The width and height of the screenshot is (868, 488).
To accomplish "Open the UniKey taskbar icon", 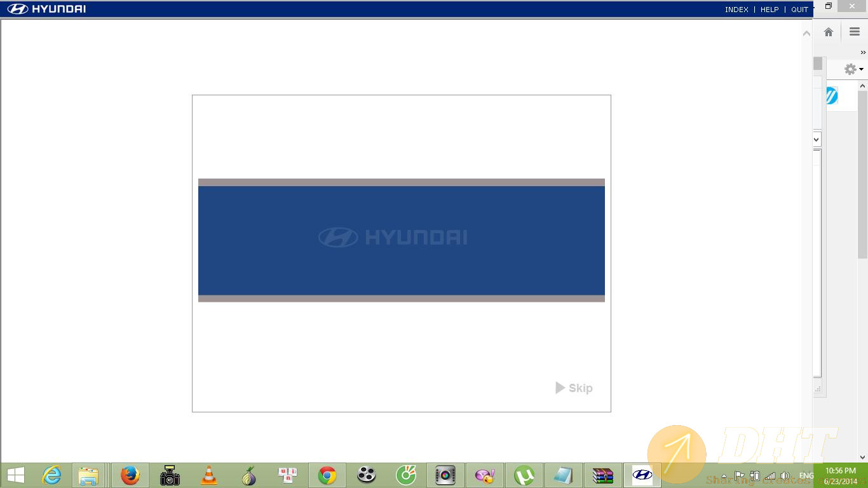I will point(288,475).
